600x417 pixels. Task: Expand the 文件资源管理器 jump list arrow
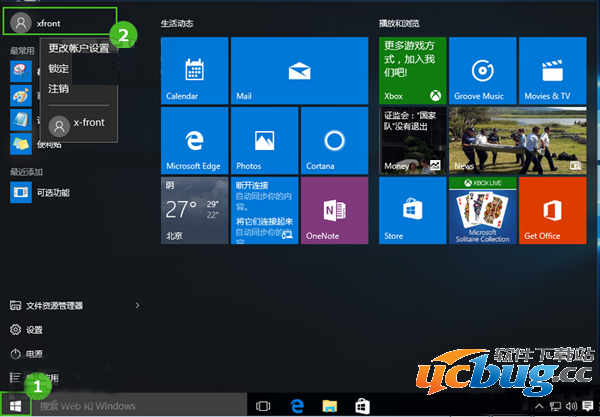click(x=138, y=305)
